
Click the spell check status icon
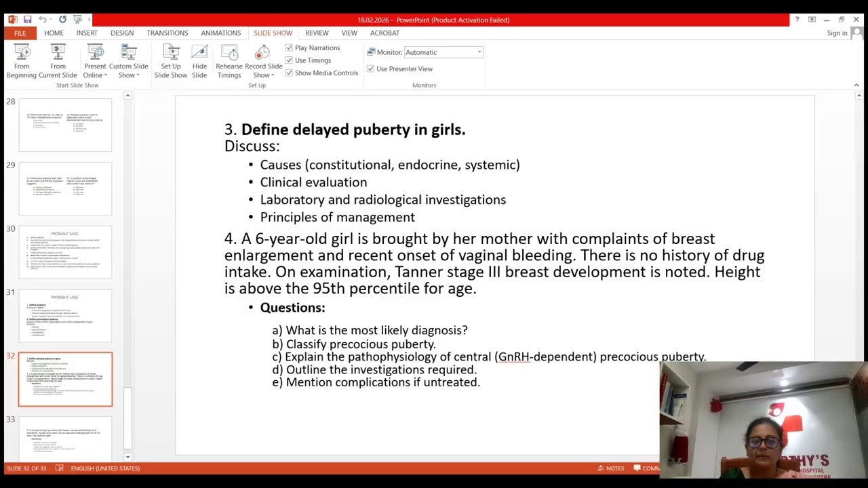coord(60,468)
